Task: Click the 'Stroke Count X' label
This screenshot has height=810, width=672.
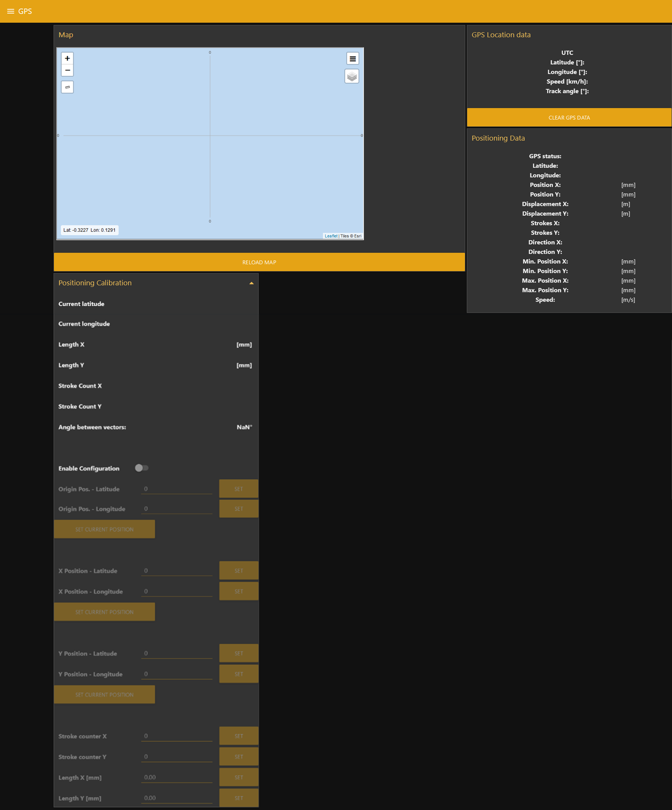Action: (x=80, y=386)
